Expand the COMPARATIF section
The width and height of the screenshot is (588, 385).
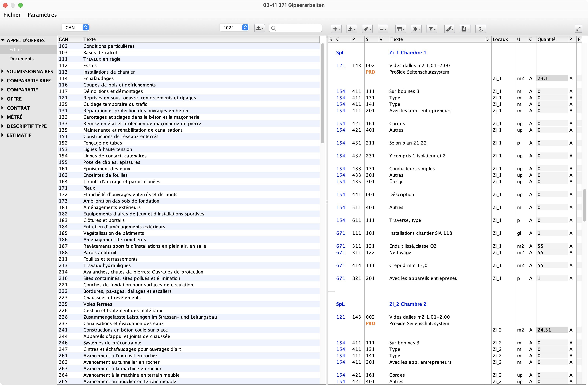(2, 90)
